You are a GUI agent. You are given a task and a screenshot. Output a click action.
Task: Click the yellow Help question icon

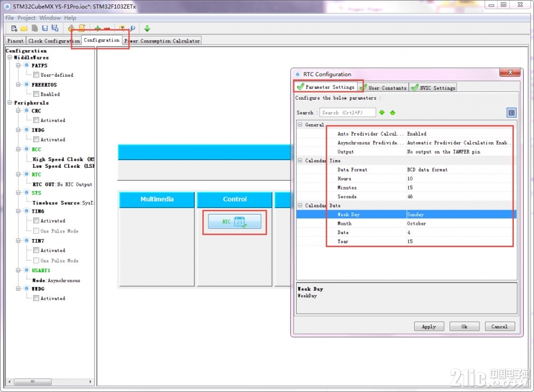tap(122, 28)
